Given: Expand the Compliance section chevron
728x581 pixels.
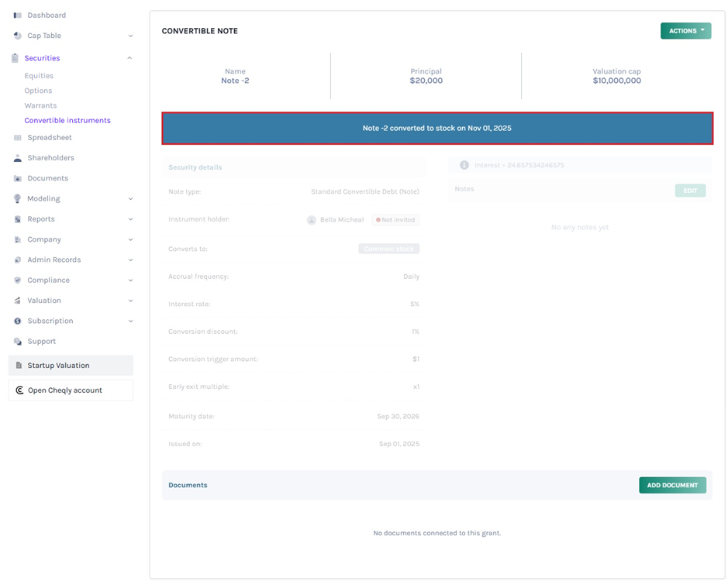Looking at the screenshot, I should (129, 280).
